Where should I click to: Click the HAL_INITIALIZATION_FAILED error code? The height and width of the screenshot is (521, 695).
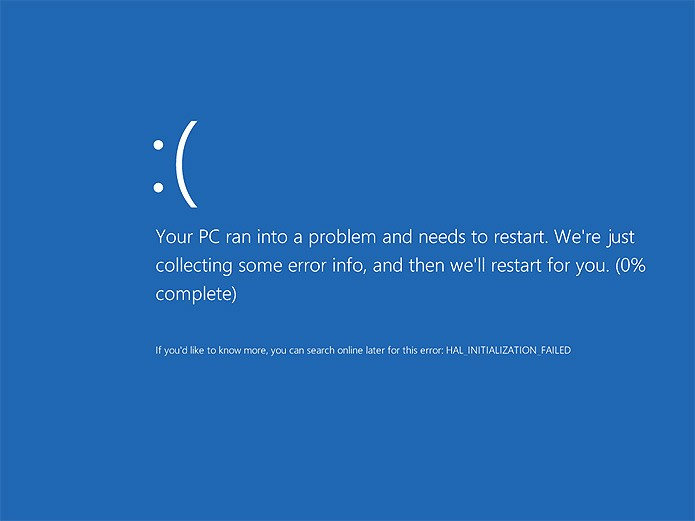click(508, 350)
